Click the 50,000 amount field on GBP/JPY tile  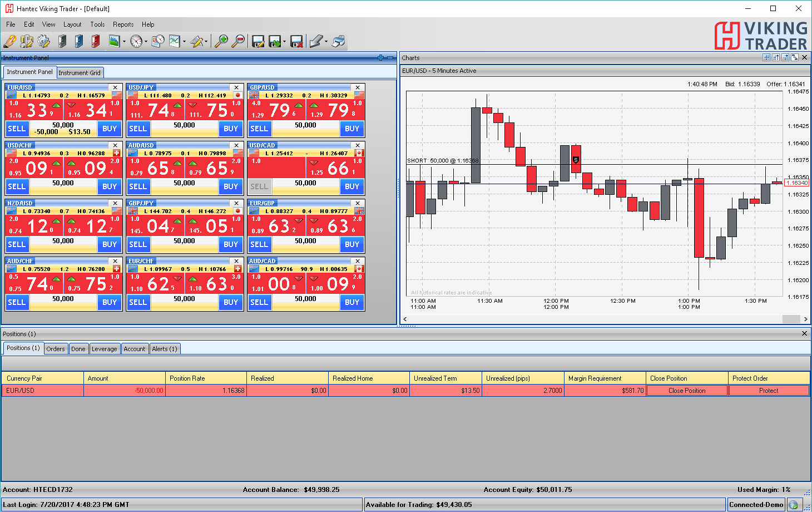[x=184, y=241]
